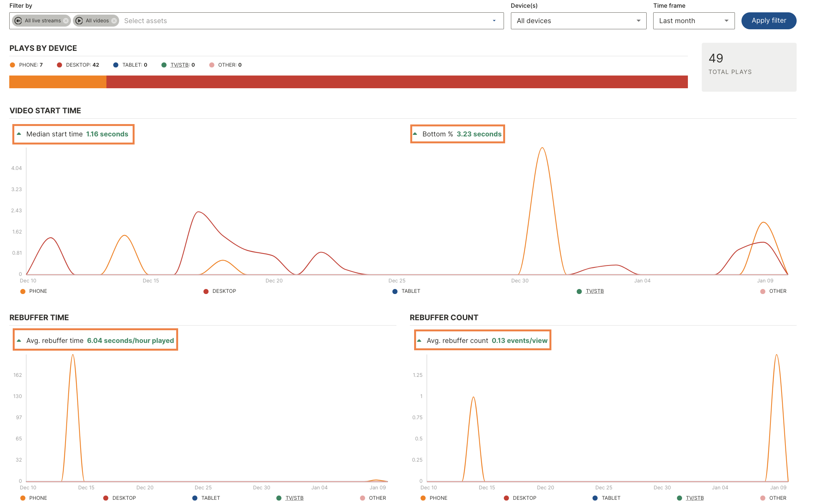Click the red desktop segment of plays bar
824x504 pixels.
[397, 82]
